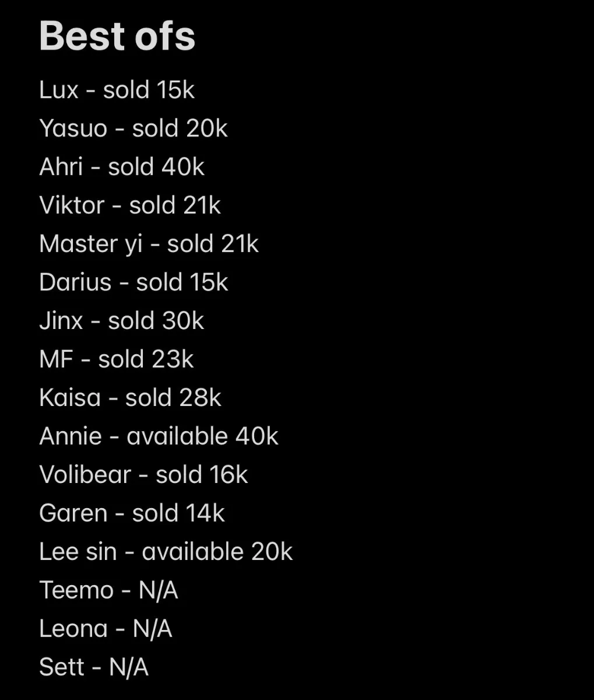
Task: Tap the Ahri sold 40k line
Action: (x=122, y=167)
